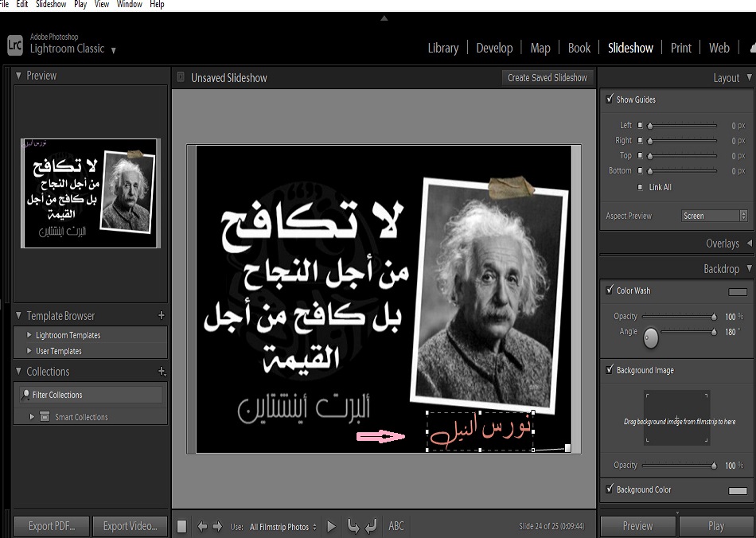This screenshot has width=756, height=538.
Task: Open the Aspect Preview Screen dropdown
Action: pos(715,216)
